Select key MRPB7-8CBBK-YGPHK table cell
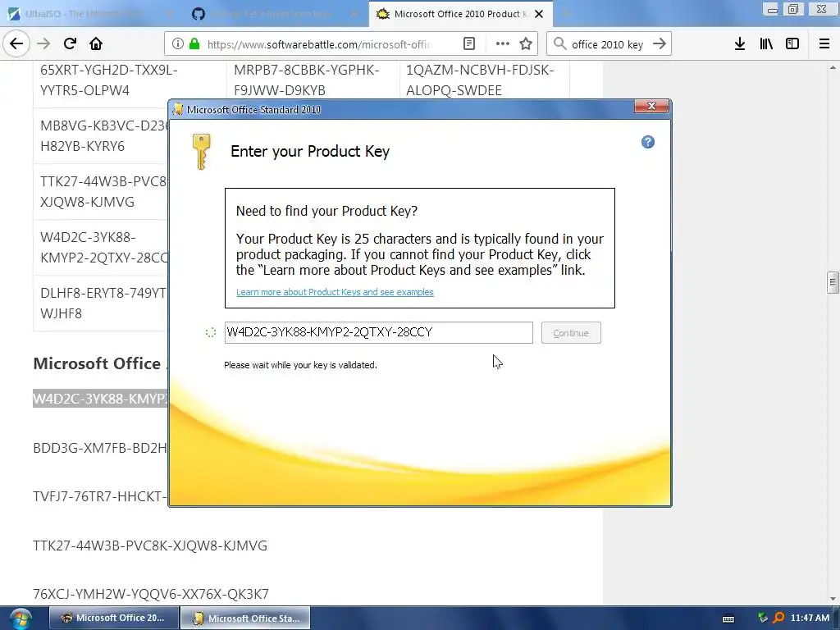840x630 pixels. 313,80
